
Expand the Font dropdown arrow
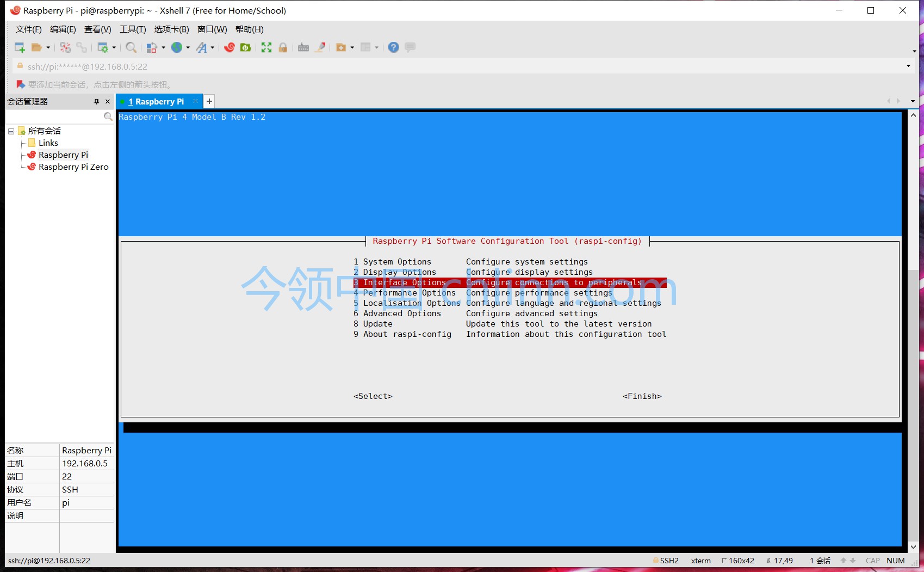212,47
